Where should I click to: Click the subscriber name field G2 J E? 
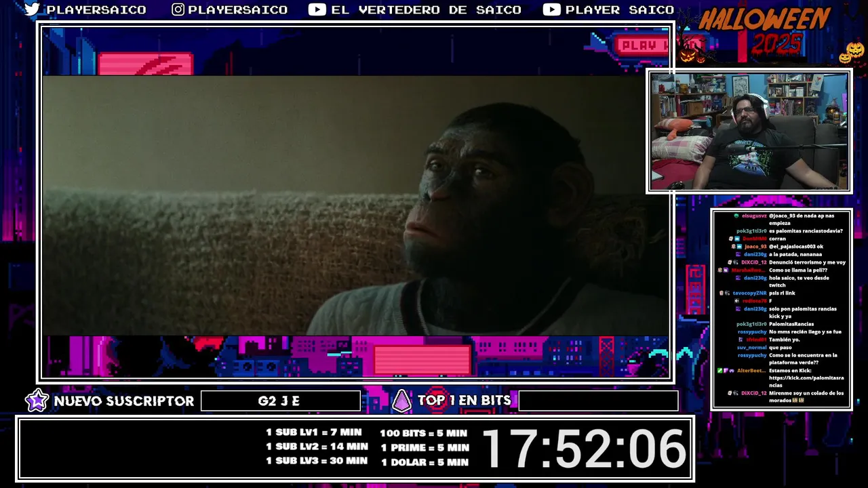(280, 401)
